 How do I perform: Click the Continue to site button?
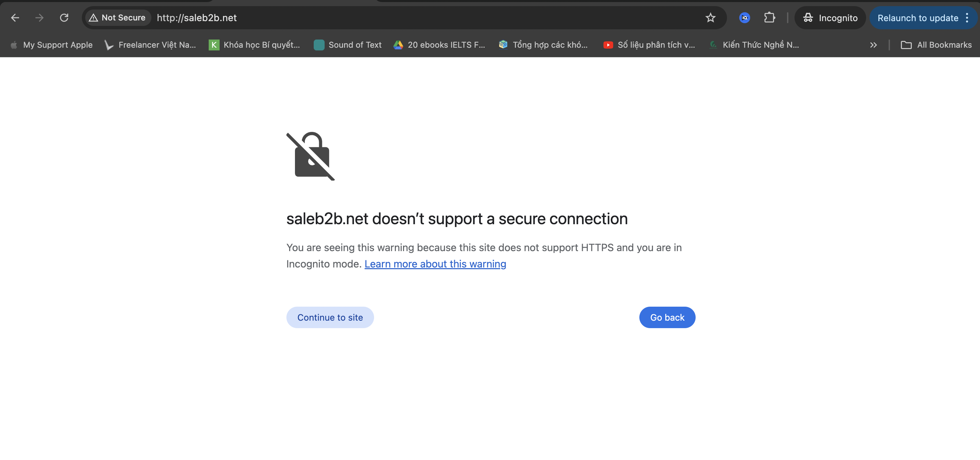click(330, 318)
